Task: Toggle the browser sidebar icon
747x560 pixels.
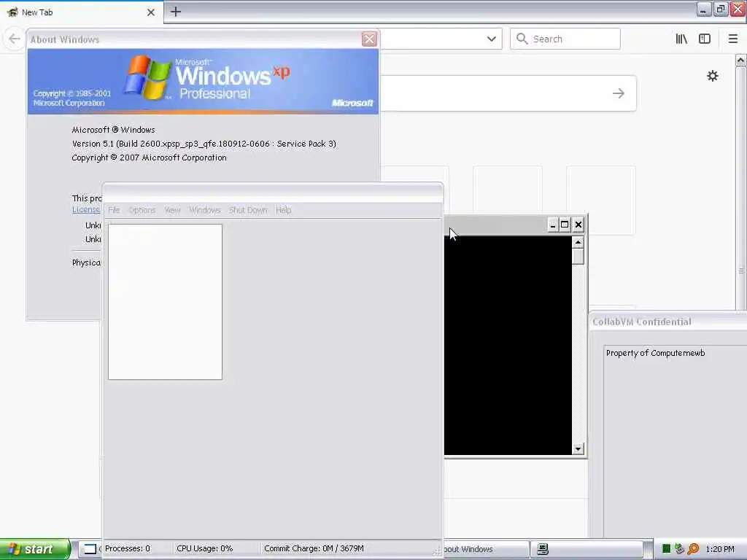Action: (705, 39)
